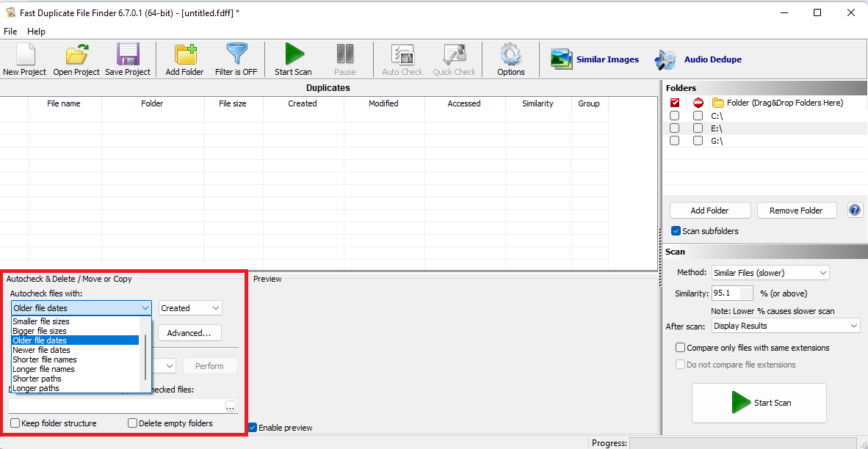Choose Shorter file names from list
Image resolution: width=868 pixels, height=449 pixels.
pos(76,359)
